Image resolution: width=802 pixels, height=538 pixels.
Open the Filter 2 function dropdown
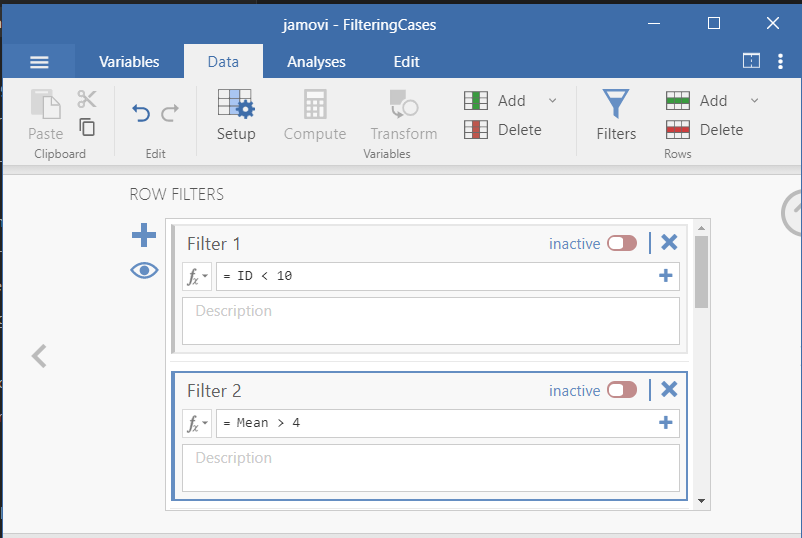(x=197, y=423)
